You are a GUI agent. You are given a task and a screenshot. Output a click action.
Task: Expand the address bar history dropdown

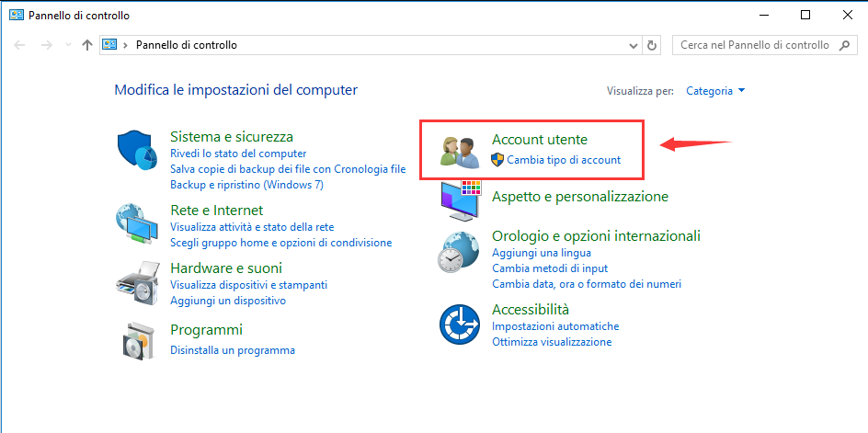tap(634, 46)
